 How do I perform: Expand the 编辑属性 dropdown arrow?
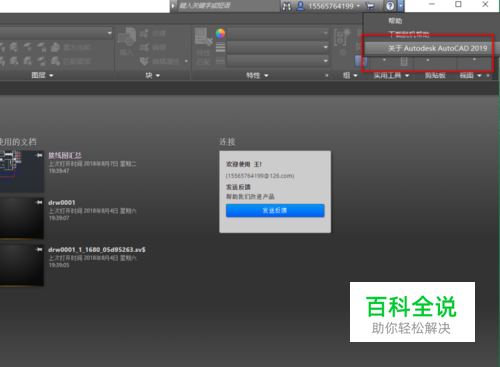[186, 61]
